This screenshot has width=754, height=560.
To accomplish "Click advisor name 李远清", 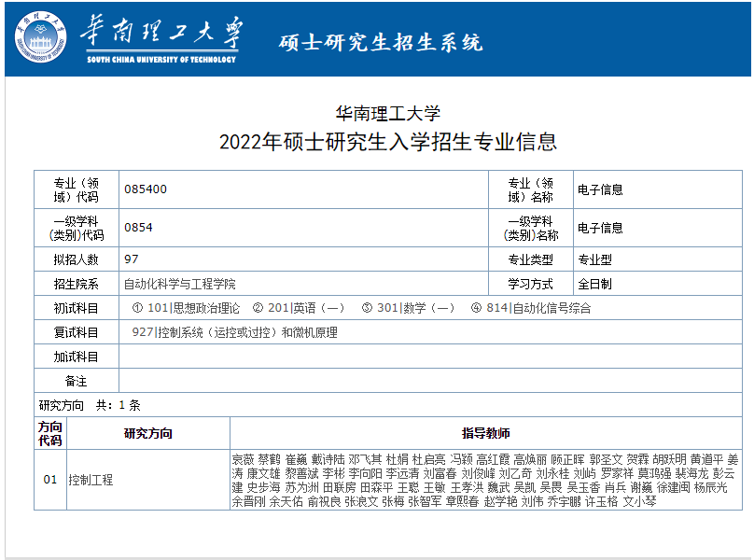I will pos(403,473).
